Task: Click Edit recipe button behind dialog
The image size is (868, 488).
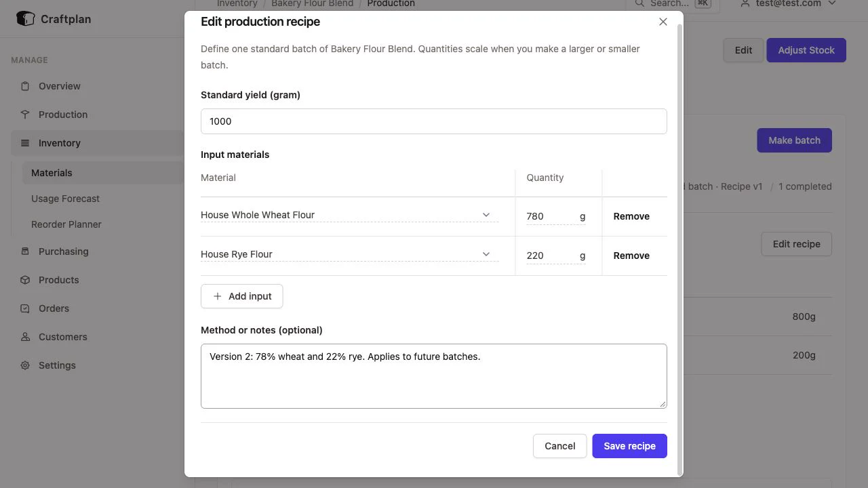Action: (x=796, y=244)
